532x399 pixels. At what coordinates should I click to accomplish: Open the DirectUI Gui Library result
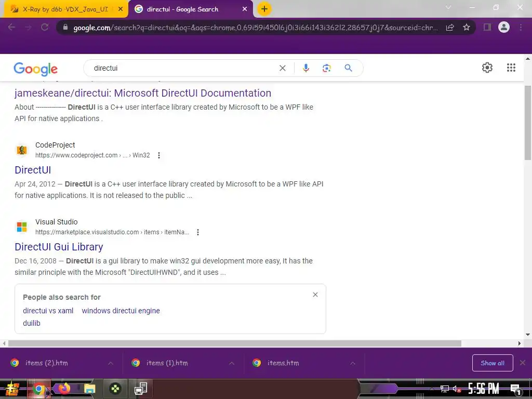pyautogui.click(x=59, y=247)
